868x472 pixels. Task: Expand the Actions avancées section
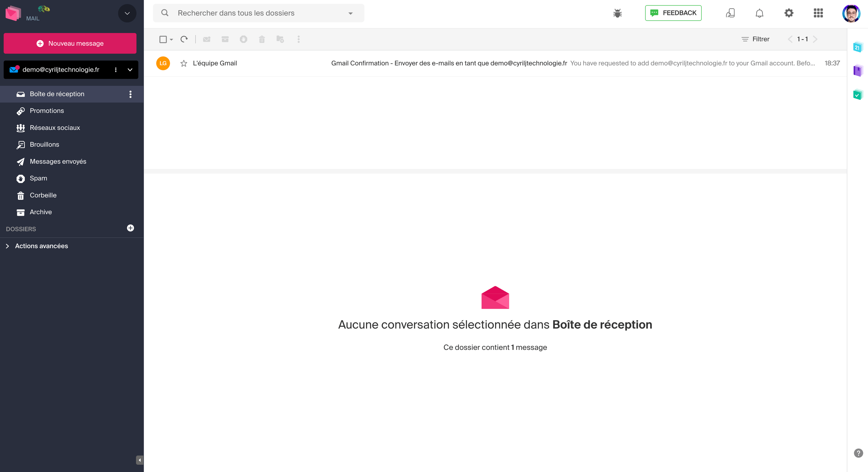click(x=7, y=246)
